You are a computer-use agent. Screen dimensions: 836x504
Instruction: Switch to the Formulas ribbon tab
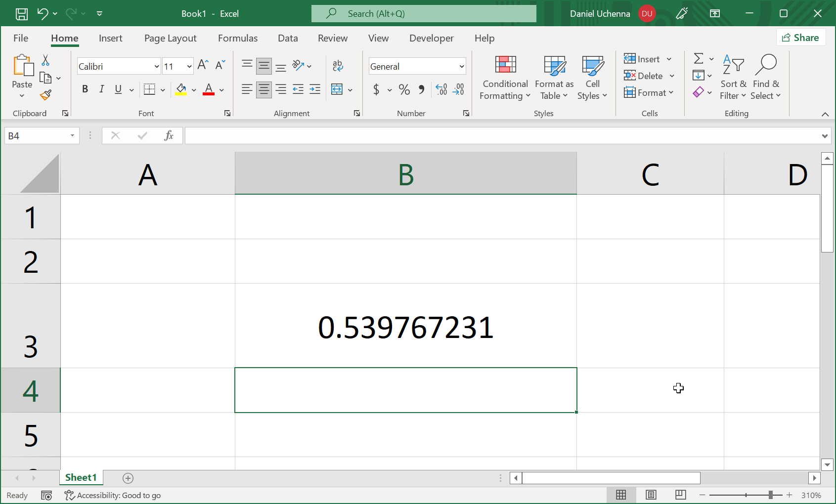tap(238, 38)
